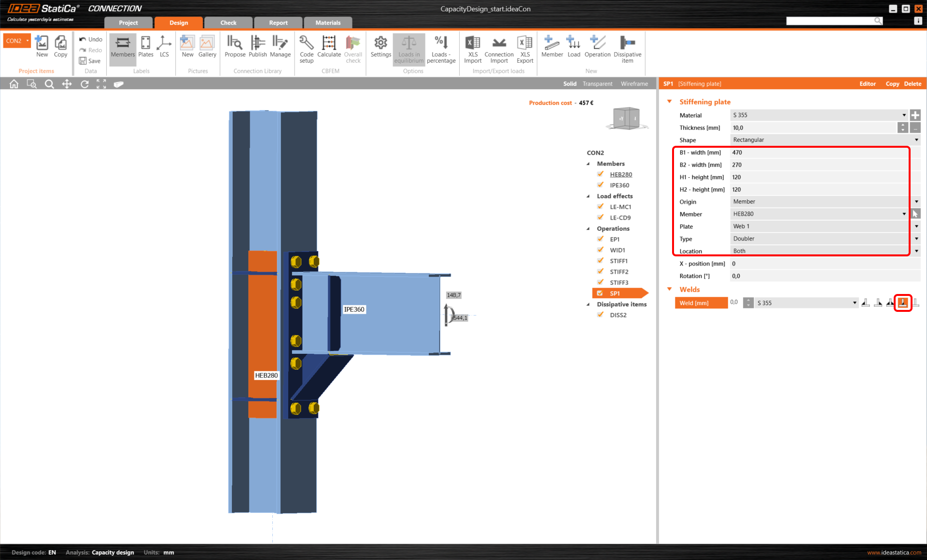Image resolution: width=927 pixels, height=560 pixels.
Task: Delete the SP1 stiffening plate
Action: click(912, 84)
